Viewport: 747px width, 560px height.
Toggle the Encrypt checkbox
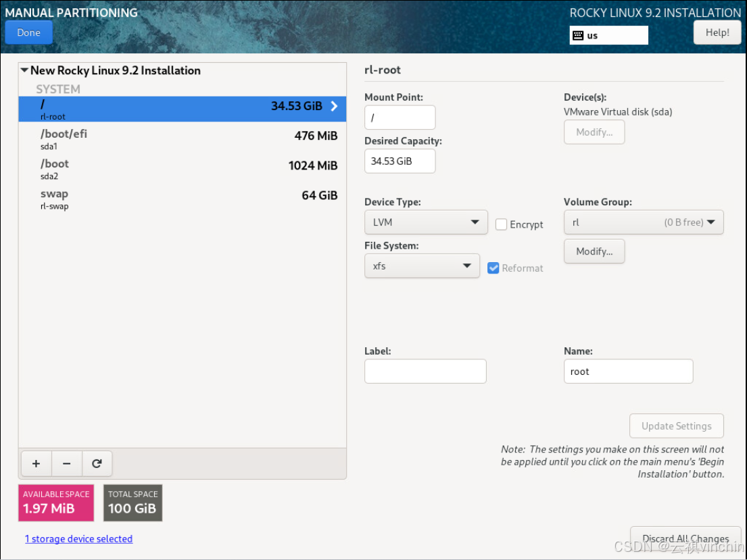point(501,224)
